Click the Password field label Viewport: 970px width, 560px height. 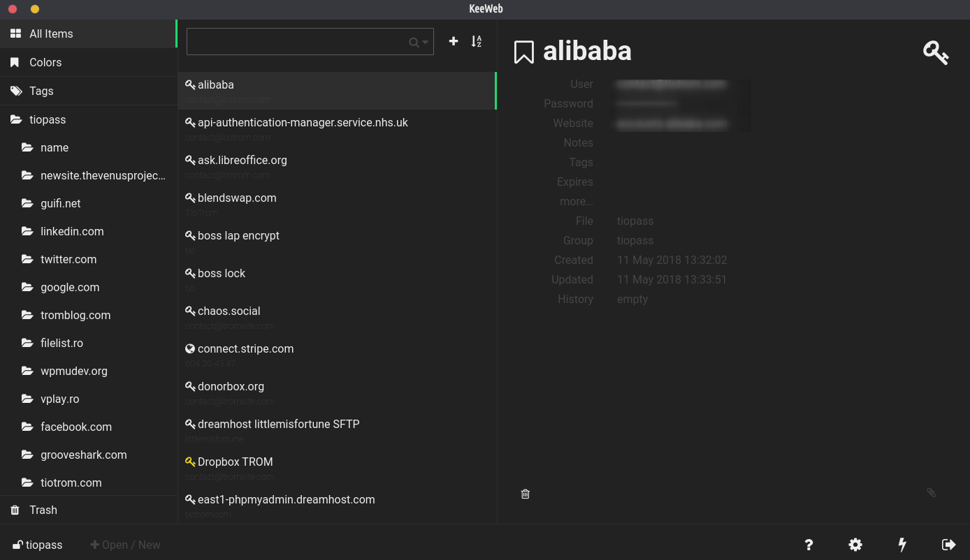(x=568, y=103)
